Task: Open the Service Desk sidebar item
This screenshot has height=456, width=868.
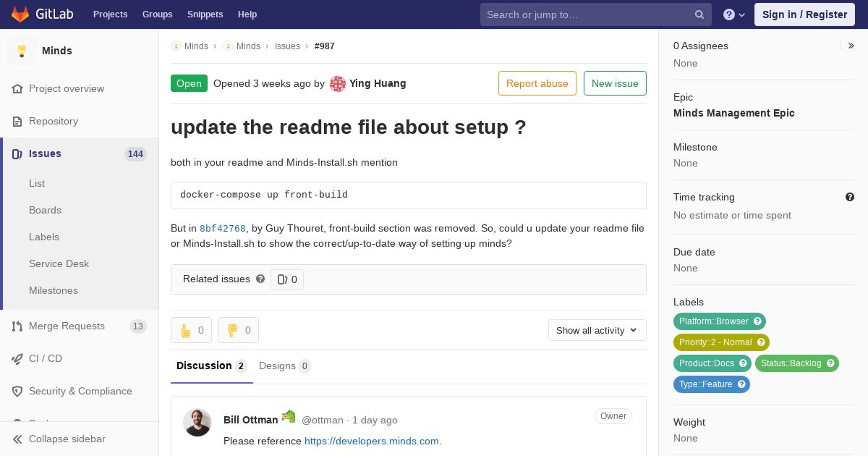Action: coord(59,263)
